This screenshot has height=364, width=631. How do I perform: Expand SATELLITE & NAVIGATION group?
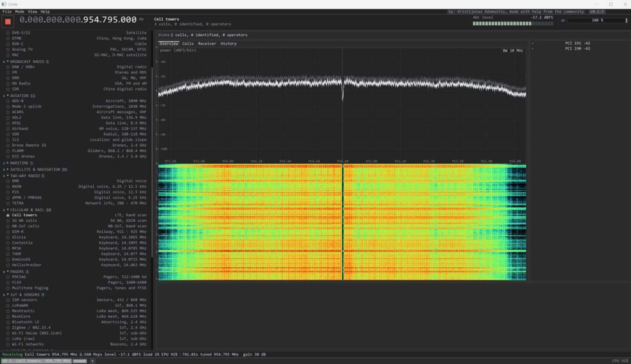pos(35,169)
